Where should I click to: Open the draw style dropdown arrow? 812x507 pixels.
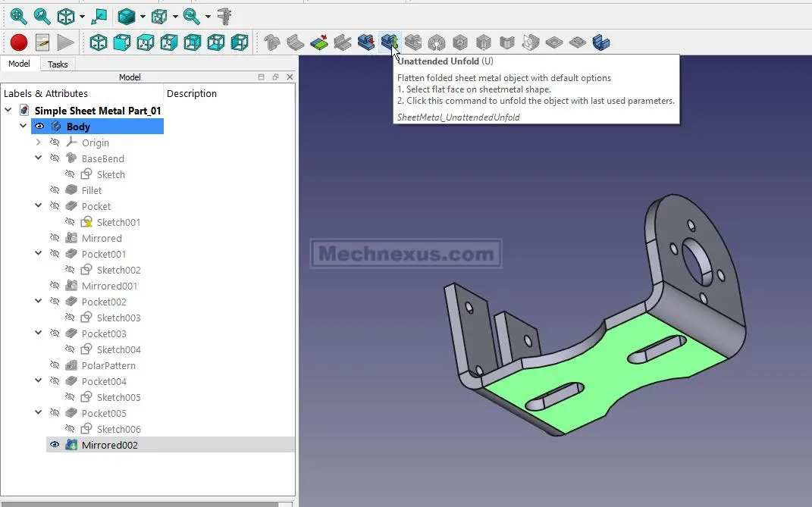[142, 17]
